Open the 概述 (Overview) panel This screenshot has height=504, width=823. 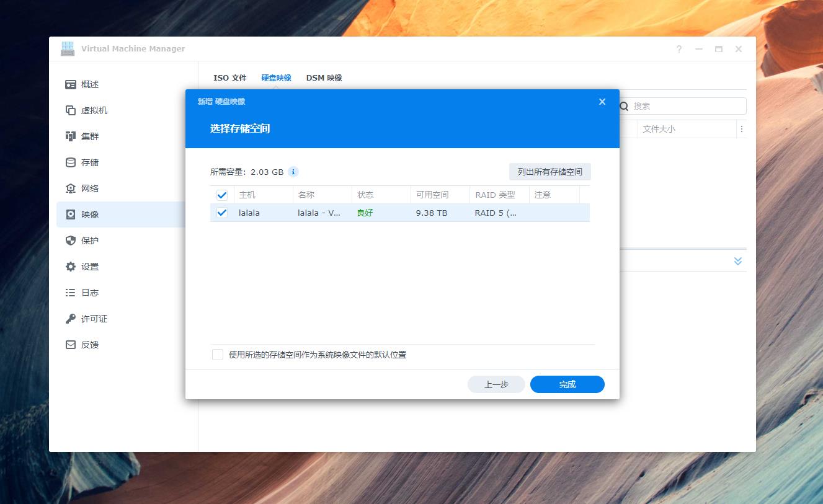click(89, 84)
